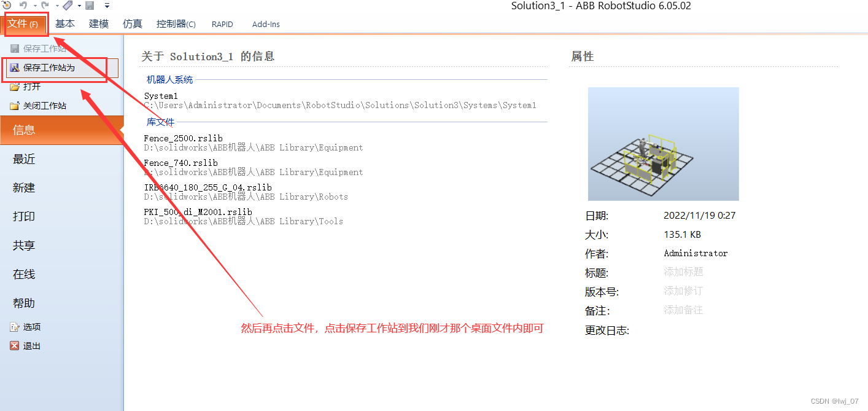Click the 打开 folder icon
This screenshot has height=411, width=868.
pos(15,87)
